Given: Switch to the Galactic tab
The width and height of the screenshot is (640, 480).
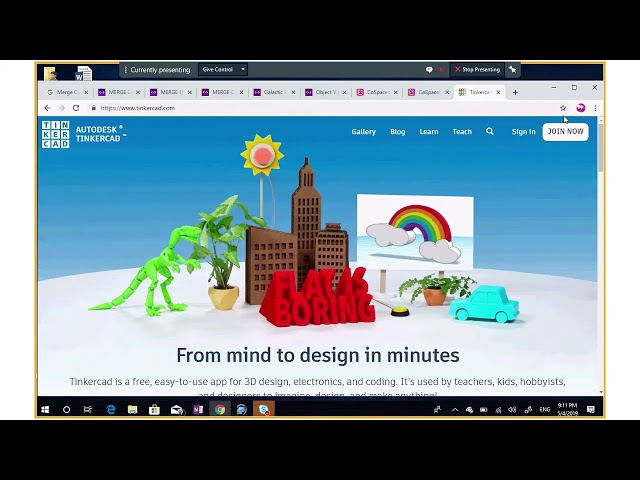Looking at the screenshot, I should (274, 92).
